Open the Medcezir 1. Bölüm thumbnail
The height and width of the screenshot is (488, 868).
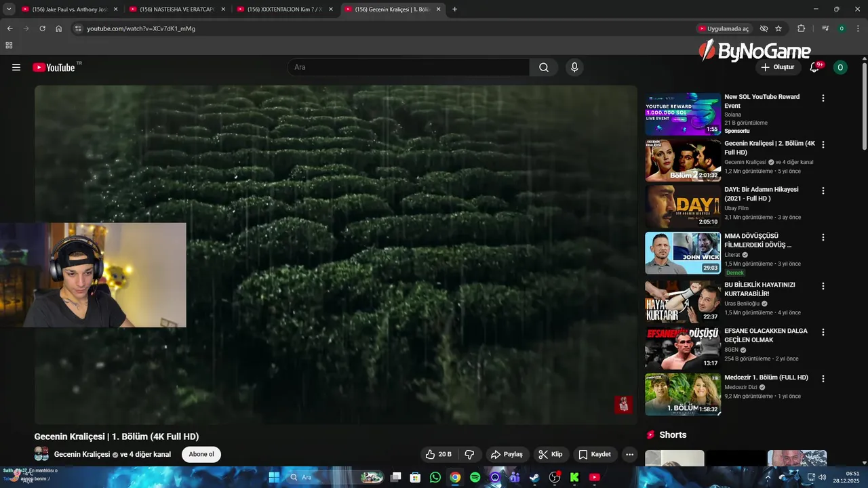click(683, 394)
